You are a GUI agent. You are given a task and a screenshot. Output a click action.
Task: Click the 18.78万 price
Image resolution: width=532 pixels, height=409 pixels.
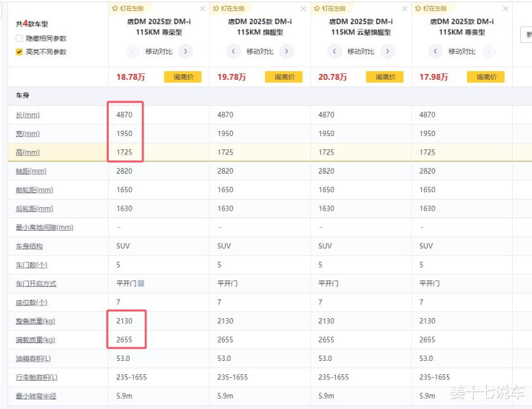pyautogui.click(x=131, y=77)
